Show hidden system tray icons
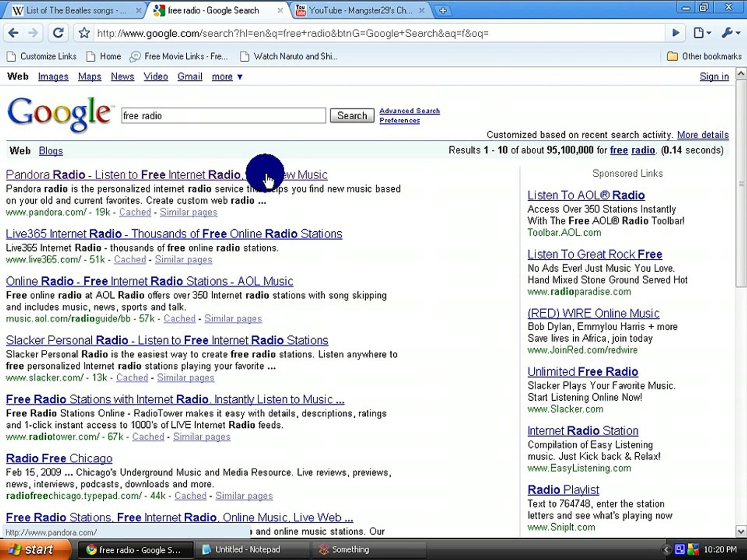The image size is (747, 560). tap(667, 550)
